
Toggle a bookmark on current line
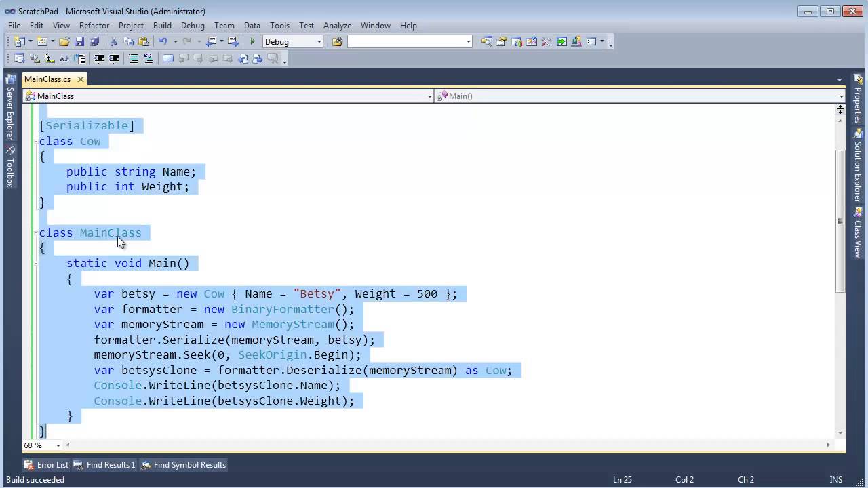pos(168,59)
